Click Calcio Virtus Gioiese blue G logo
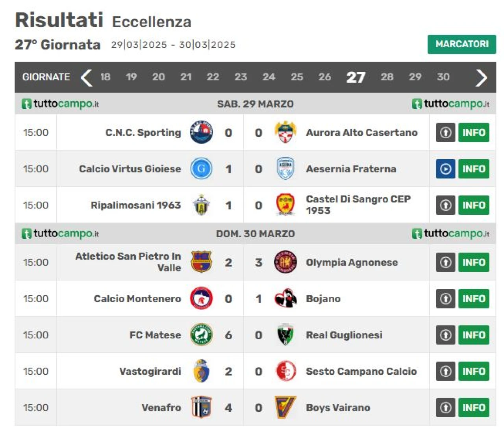 tap(201, 169)
